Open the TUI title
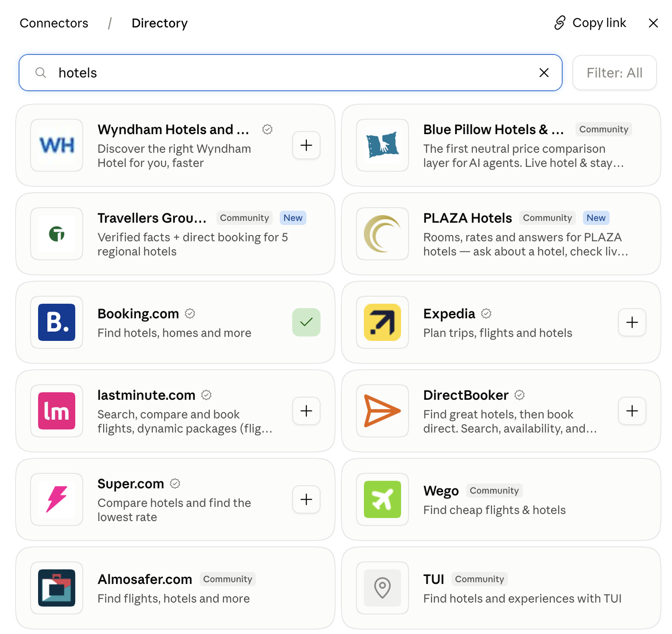Viewport: 672px width, 634px height. (434, 579)
